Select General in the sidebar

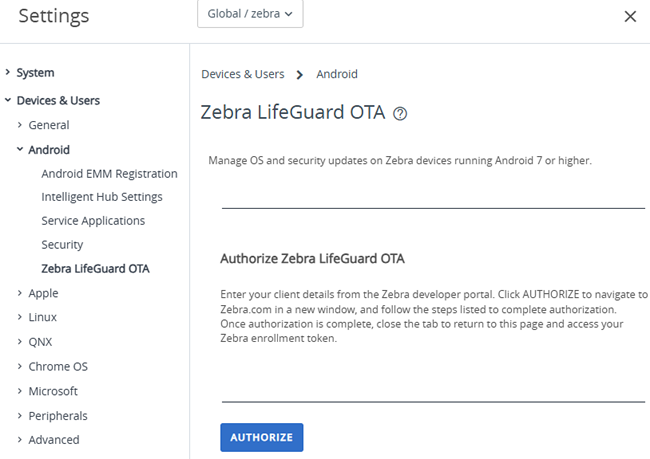coord(49,125)
